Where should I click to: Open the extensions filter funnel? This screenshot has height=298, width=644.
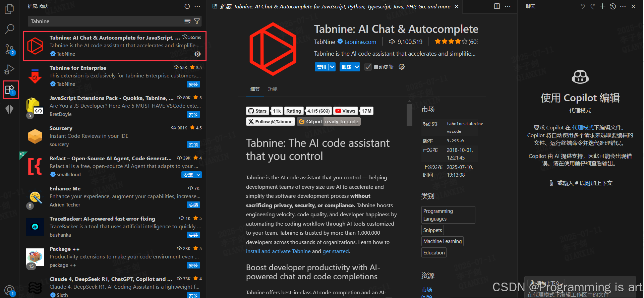197,21
